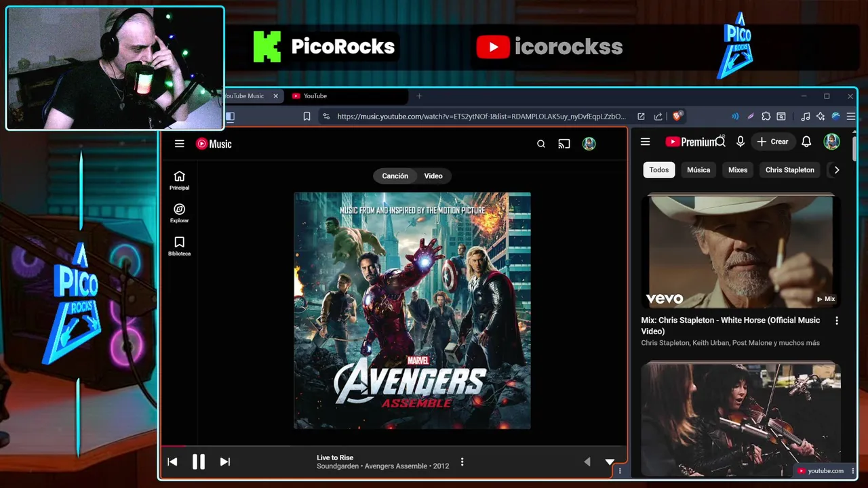This screenshot has height=488, width=868.
Task: Click the left-pointing arrow in player bar
Action: [x=587, y=462]
